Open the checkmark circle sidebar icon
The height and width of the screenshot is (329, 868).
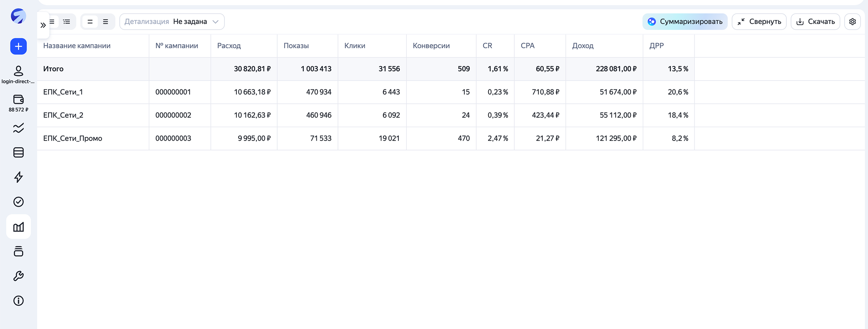[x=18, y=202]
